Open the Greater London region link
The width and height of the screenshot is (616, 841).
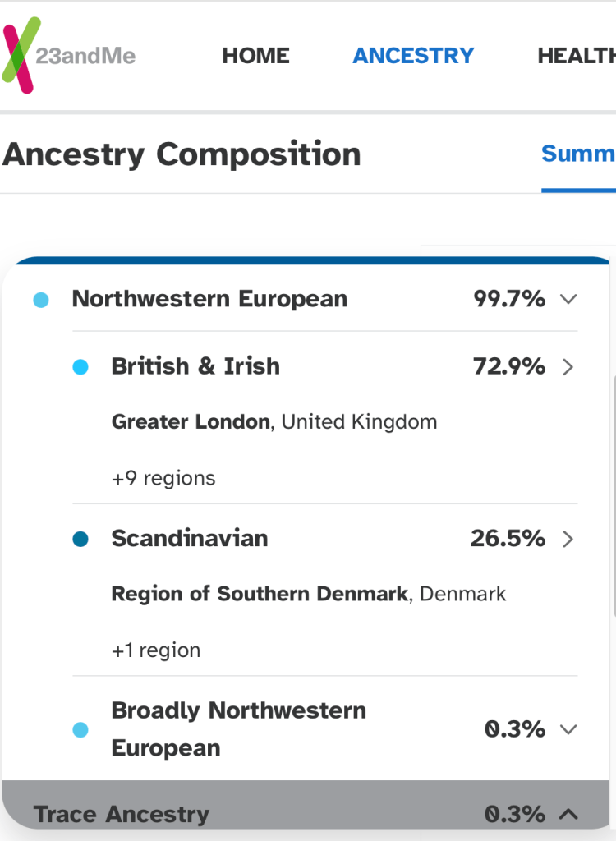(191, 422)
